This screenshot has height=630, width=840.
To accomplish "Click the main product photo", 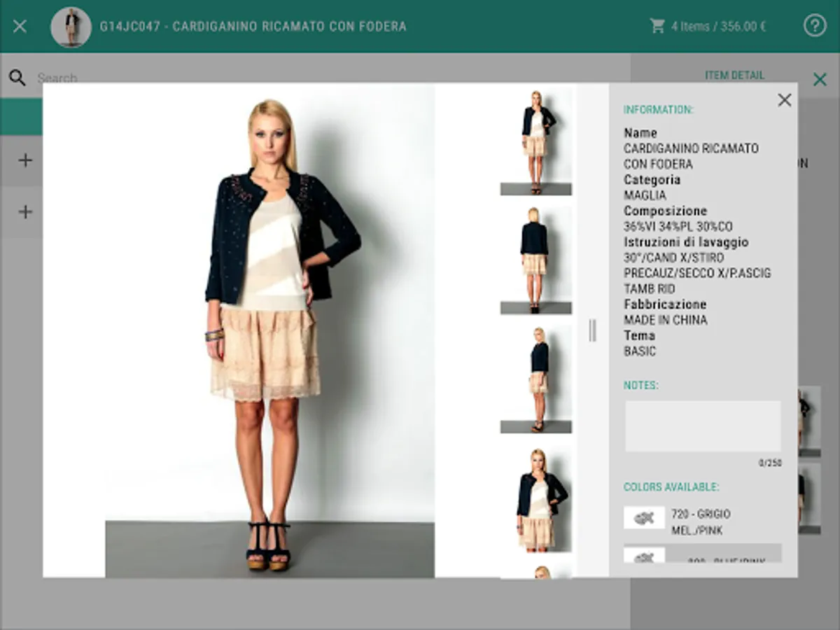I will click(270, 330).
